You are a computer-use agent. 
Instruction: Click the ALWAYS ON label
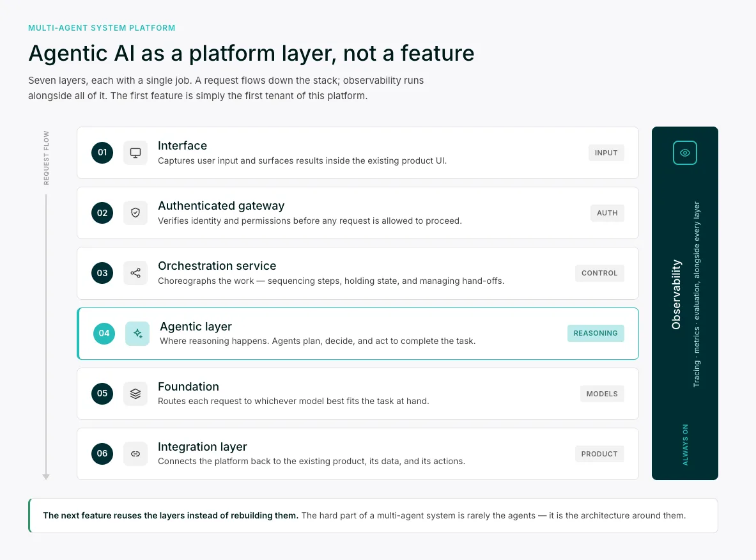click(685, 445)
